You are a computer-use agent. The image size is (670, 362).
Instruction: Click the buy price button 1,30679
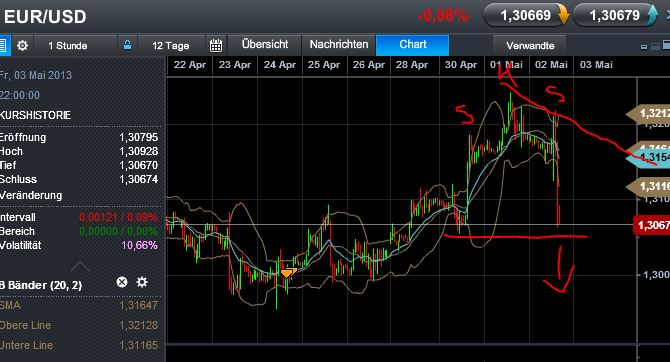[x=615, y=15]
